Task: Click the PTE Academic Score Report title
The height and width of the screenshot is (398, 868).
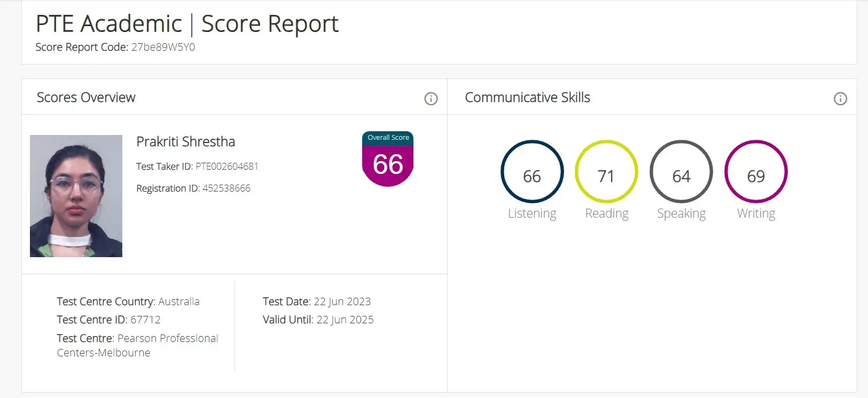Action: 187,24
